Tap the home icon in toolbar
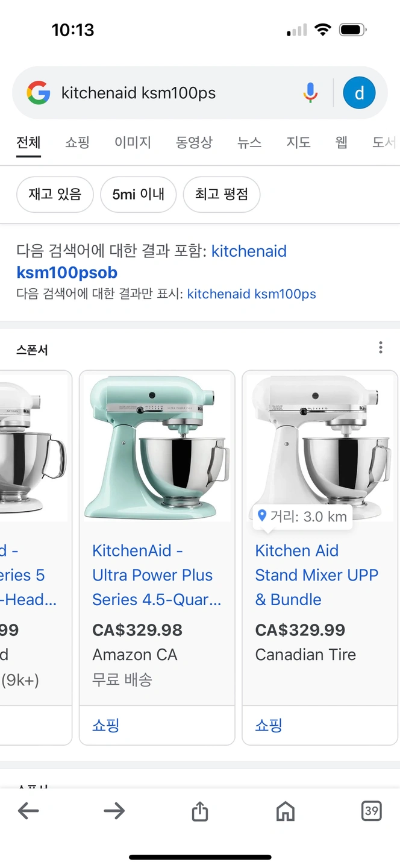This screenshot has height=868, width=400. 285,811
